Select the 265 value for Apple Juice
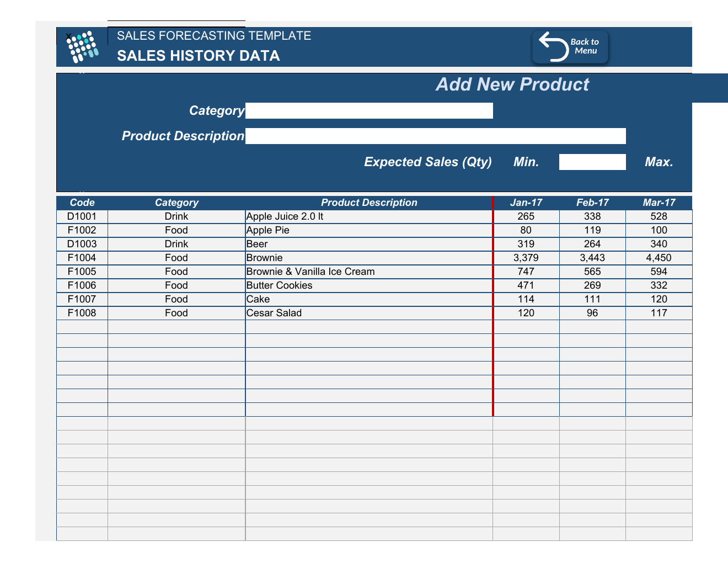 click(x=526, y=216)
